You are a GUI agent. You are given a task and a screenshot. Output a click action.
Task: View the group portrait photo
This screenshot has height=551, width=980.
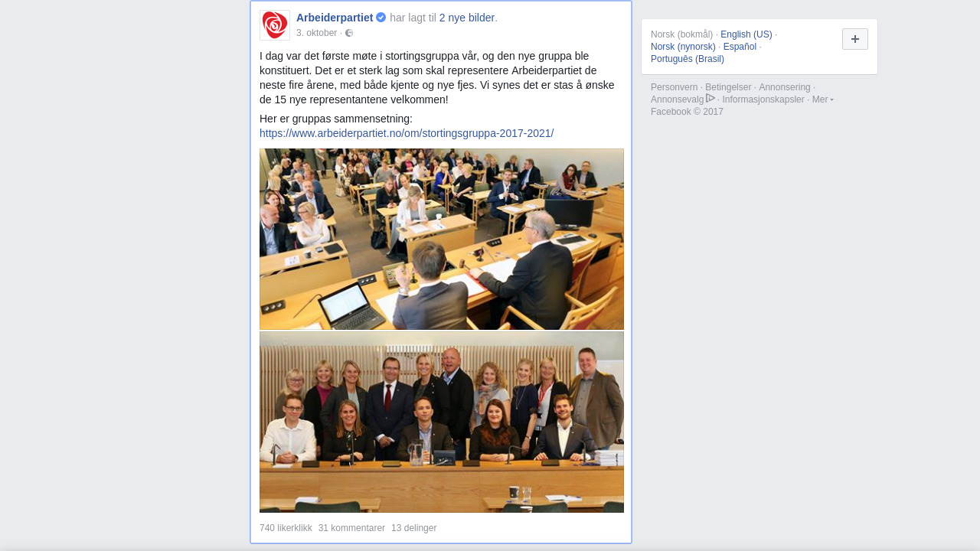pos(442,422)
